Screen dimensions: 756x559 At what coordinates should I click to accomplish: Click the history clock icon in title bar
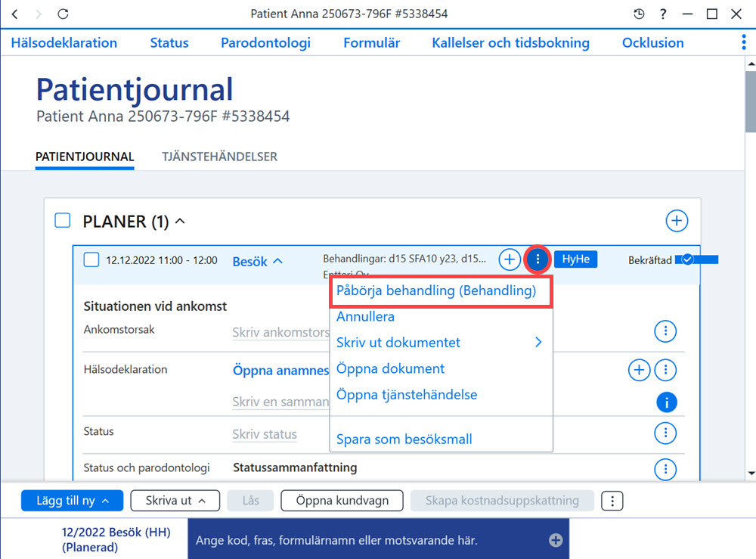(x=638, y=14)
